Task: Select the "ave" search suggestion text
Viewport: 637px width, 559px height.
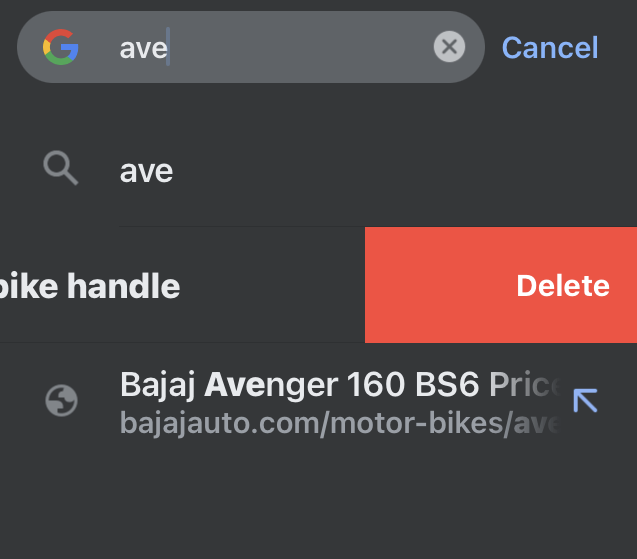Action: pyautogui.click(x=146, y=171)
